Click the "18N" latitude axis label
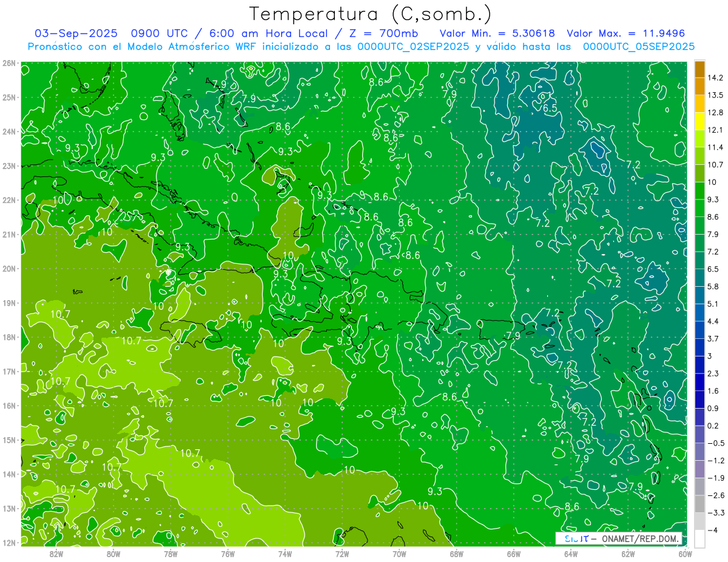This screenshot has height=562, width=728. pyautogui.click(x=8, y=337)
